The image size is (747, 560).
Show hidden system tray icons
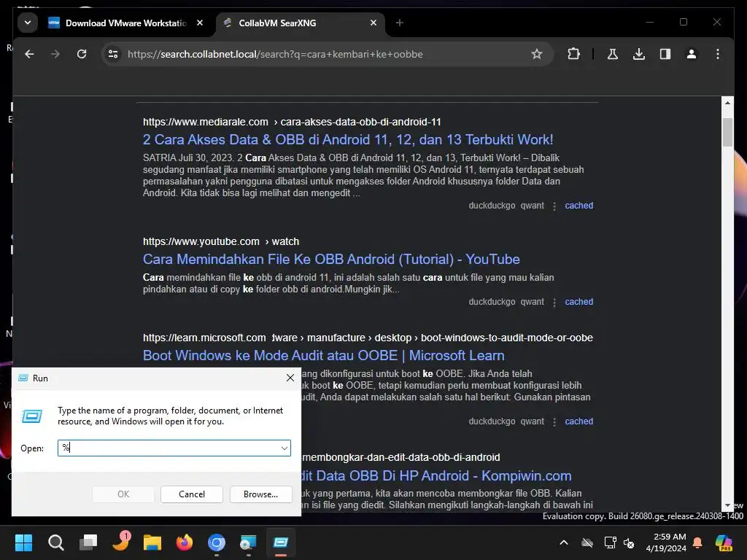pos(564,542)
